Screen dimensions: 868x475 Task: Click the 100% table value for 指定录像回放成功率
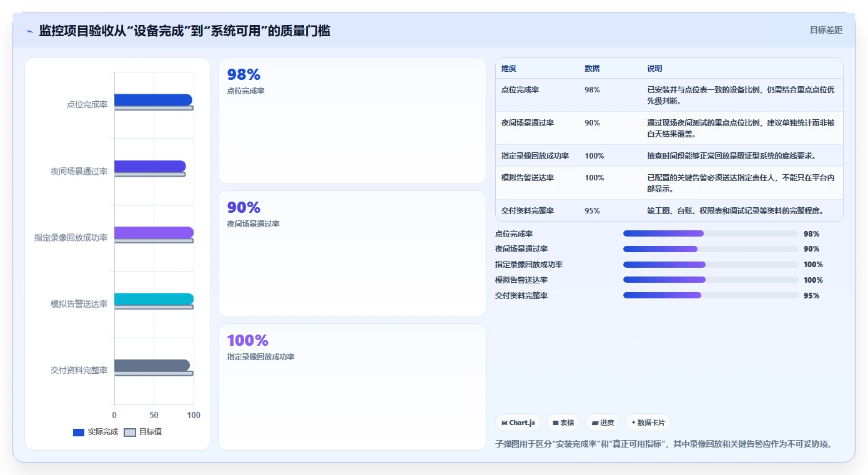pyautogui.click(x=594, y=156)
